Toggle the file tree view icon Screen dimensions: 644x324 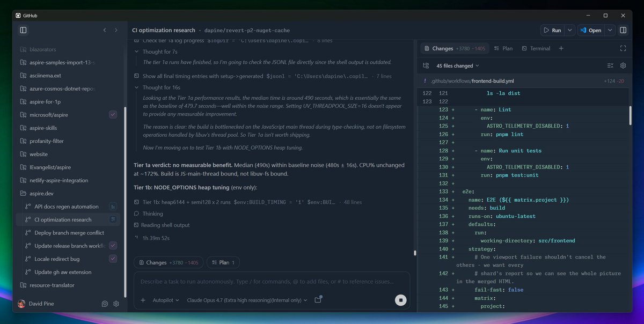coord(426,65)
